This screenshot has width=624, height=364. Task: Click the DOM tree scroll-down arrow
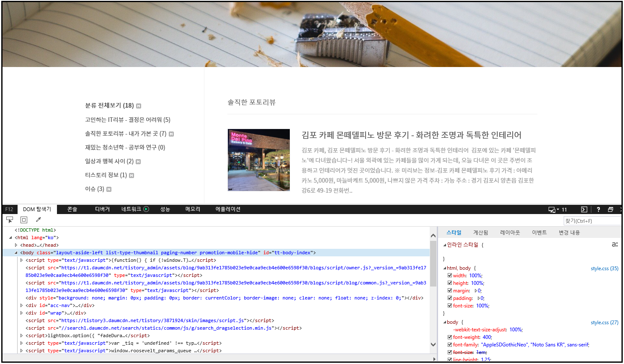point(433,344)
